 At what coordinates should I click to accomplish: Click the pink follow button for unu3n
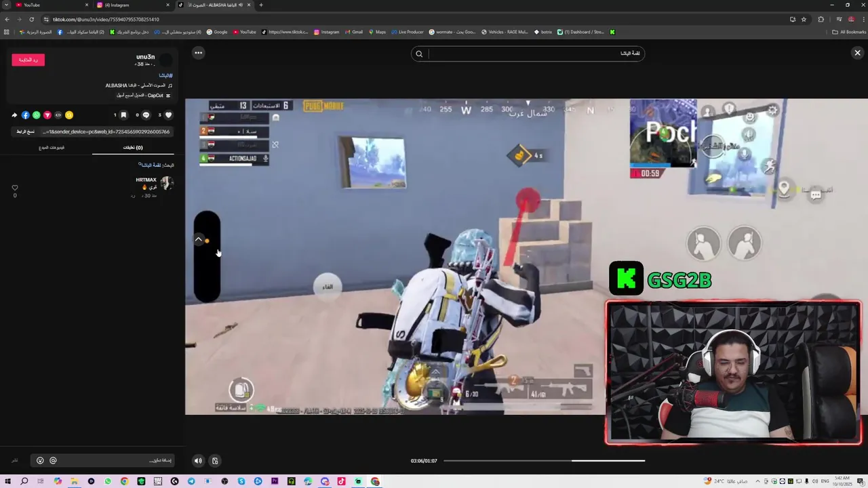click(x=28, y=60)
